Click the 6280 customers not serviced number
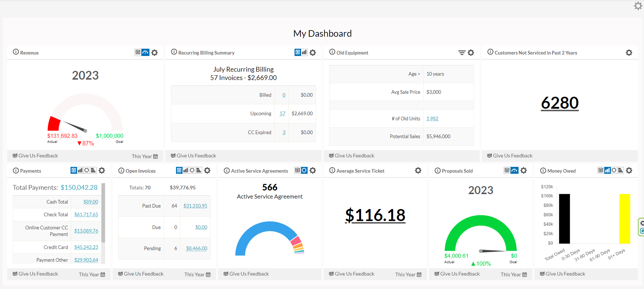Screen dimensions: 644x289 click(x=560, y=103)
